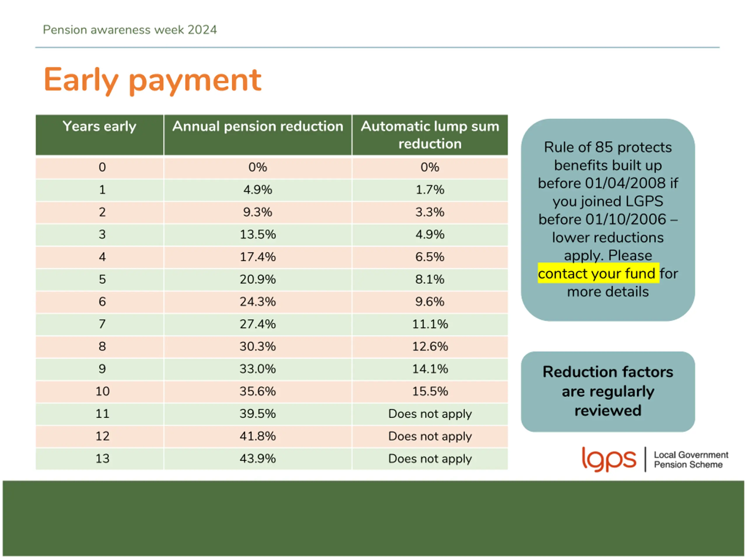The image size is (747, 560).
Task: Click the 9.3% pension reduction cell
Action: tap(258, 212)
